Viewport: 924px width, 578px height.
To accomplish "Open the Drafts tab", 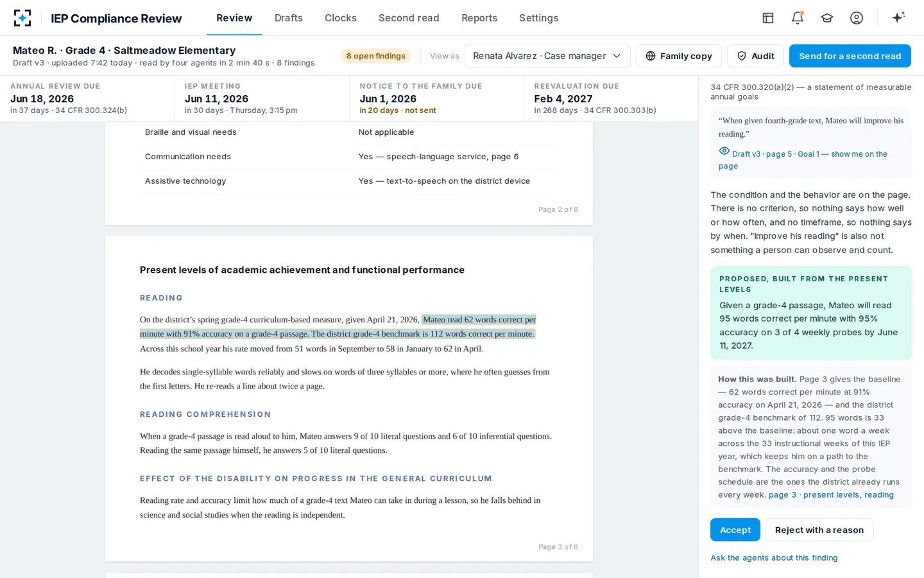I will pos(289,18).
